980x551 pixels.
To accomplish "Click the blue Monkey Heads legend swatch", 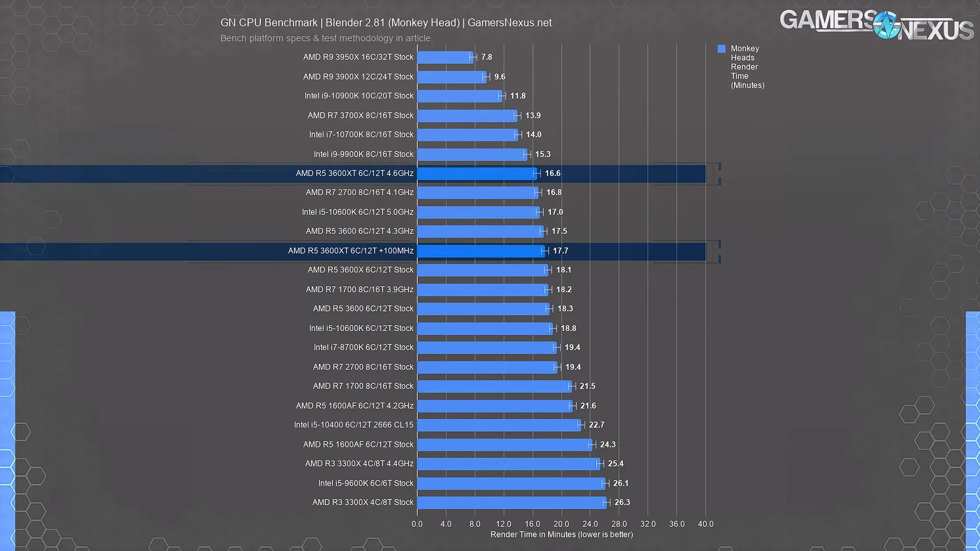I will pos(721,48).
